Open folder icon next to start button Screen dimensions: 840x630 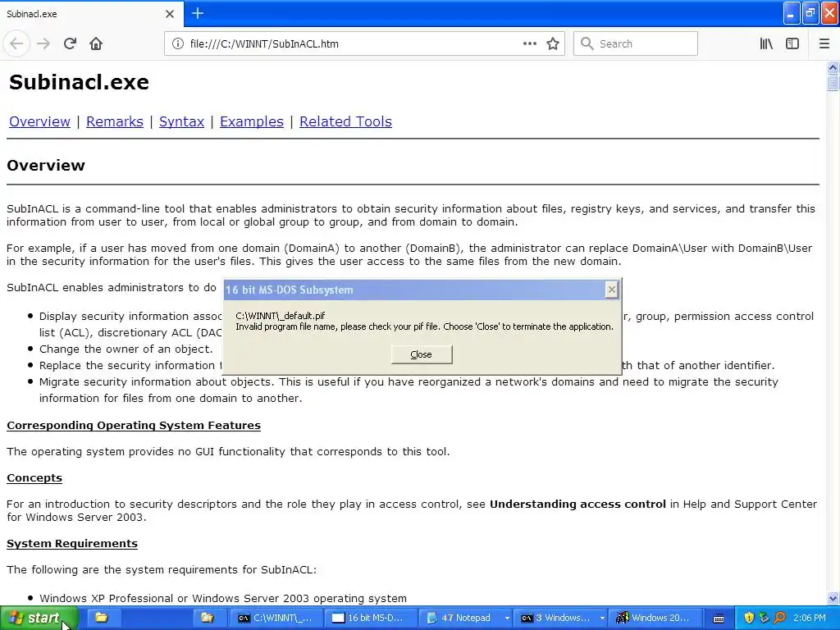click(101, 618)
